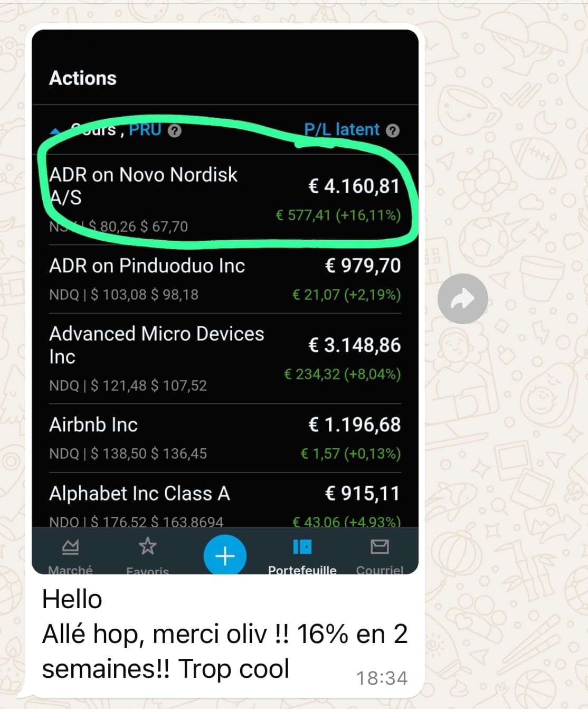Open ADR on Pinduoduo Inc position

pyautogui.click(x=225, y=279)
